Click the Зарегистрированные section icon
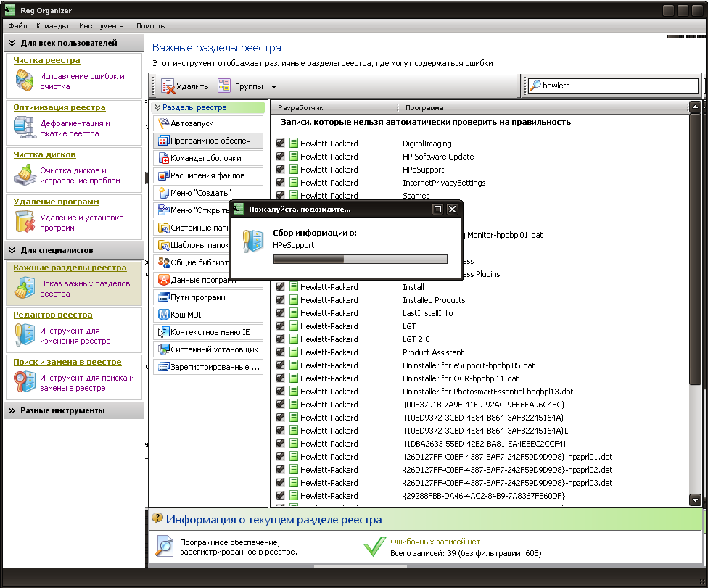The width and height of the screenshot is (708, 588). click(163, 367)
